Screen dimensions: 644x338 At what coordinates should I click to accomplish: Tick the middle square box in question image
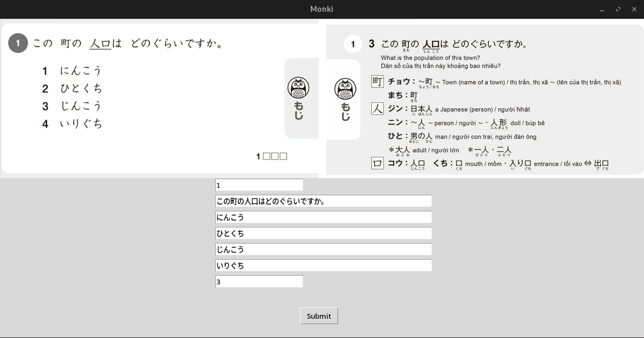click(x=275, y=157)
